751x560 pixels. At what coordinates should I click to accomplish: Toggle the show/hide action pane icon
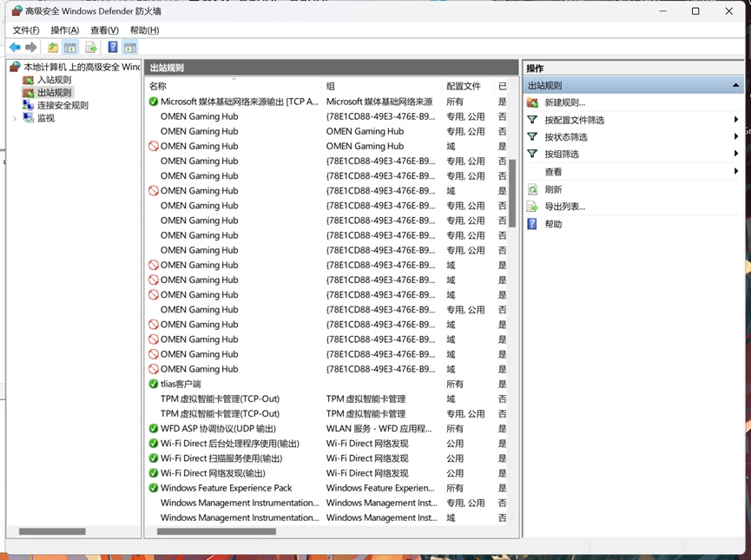click(x=130, y=47)
